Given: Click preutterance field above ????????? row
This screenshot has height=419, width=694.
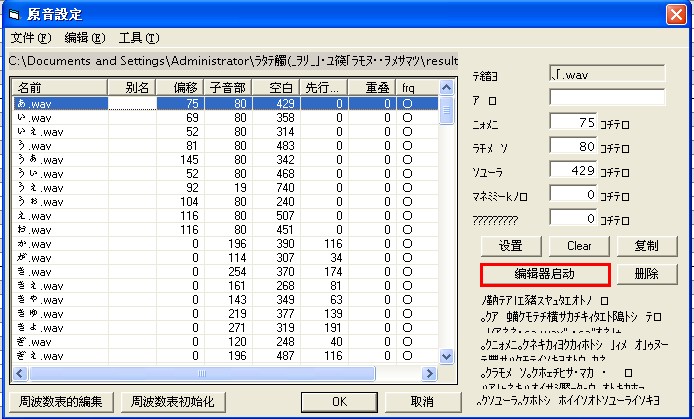Looking at the screenshot, I should 573,193.
